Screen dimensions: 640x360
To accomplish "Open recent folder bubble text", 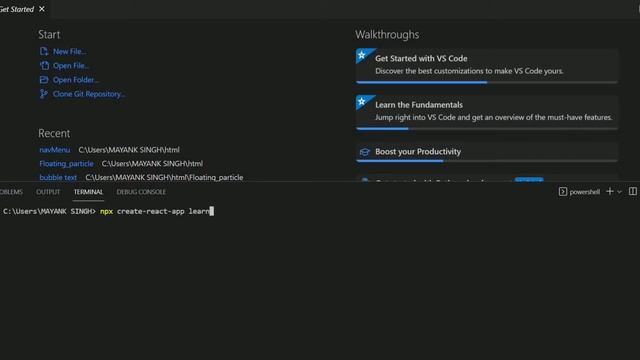I will [x=58, y=178].
